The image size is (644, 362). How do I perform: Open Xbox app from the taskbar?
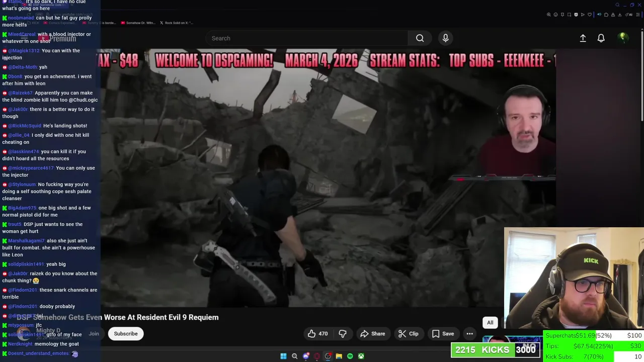pos(361,356)
